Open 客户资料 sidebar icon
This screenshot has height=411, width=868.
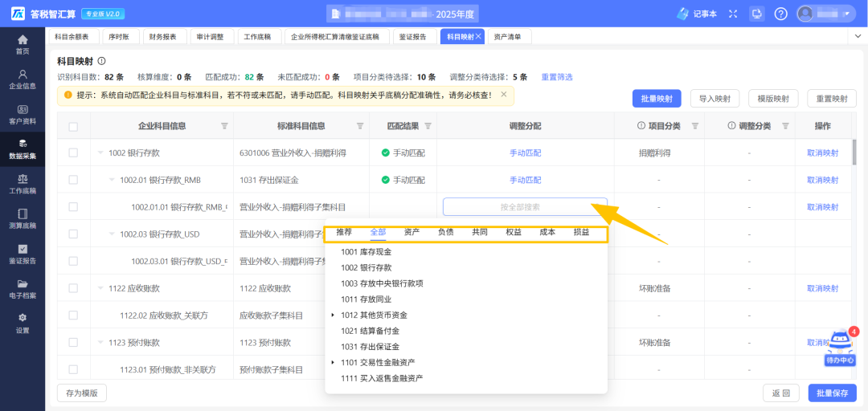coord(23,109)
